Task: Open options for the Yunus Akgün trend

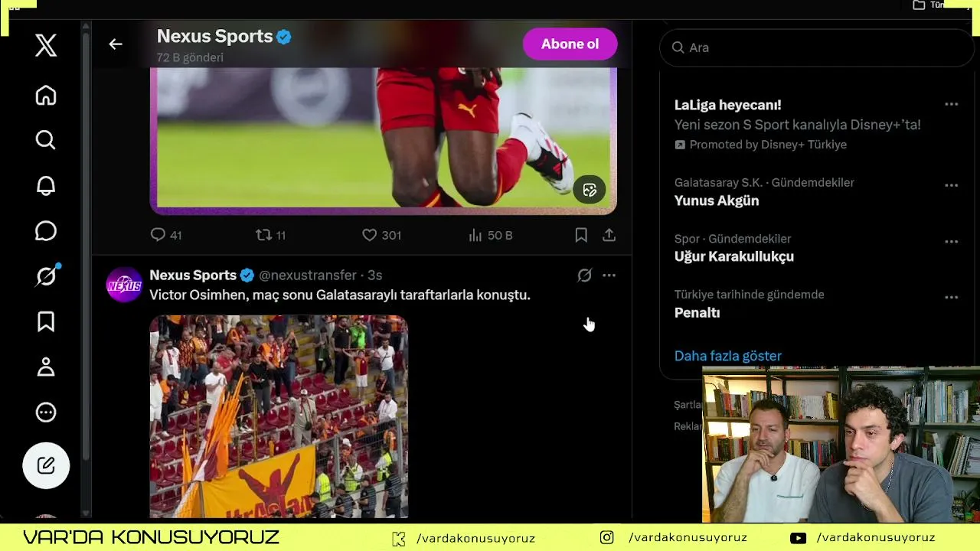Action: [951, 185]
